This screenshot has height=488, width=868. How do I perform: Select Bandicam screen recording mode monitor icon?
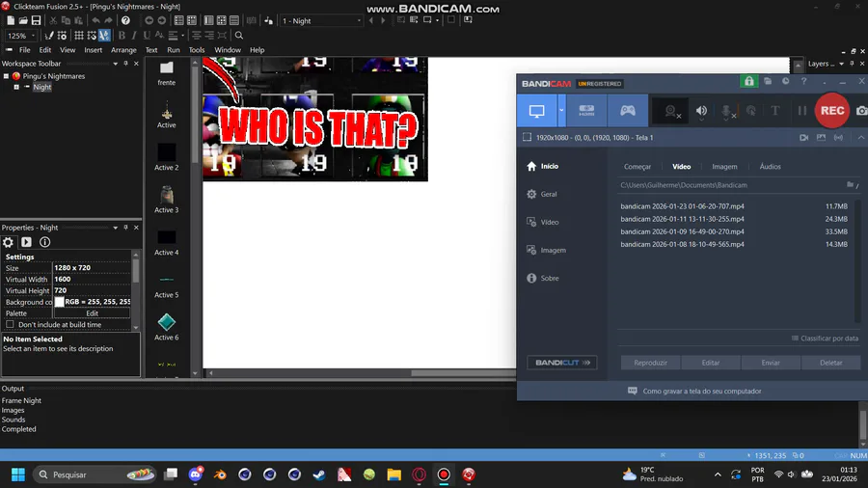(x=536, y=111)
